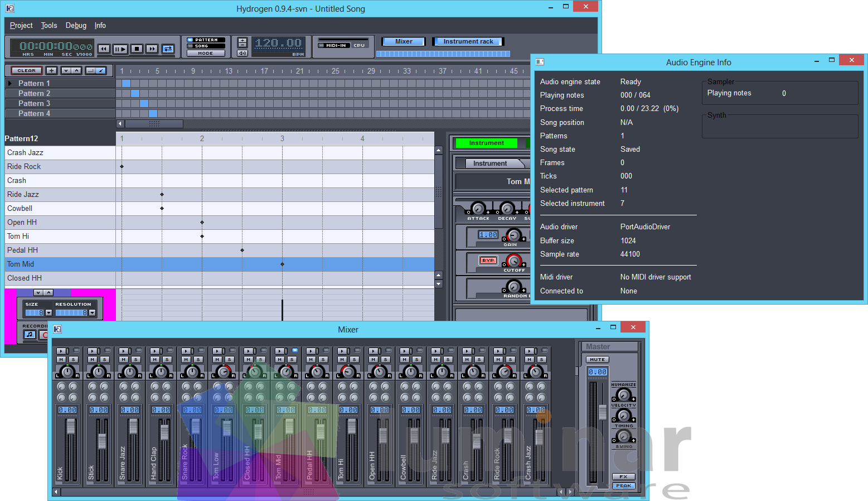Viewport: 868px width, 501px height.
Task: Solo the Snare Jazz channel
Action: [x=136, y=359]
